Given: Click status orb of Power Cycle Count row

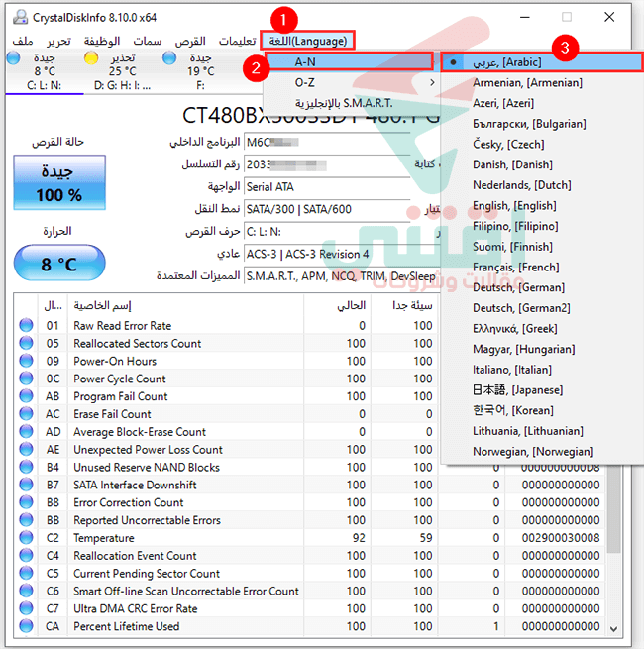Looking at the screenshot, I should point(26,379).
